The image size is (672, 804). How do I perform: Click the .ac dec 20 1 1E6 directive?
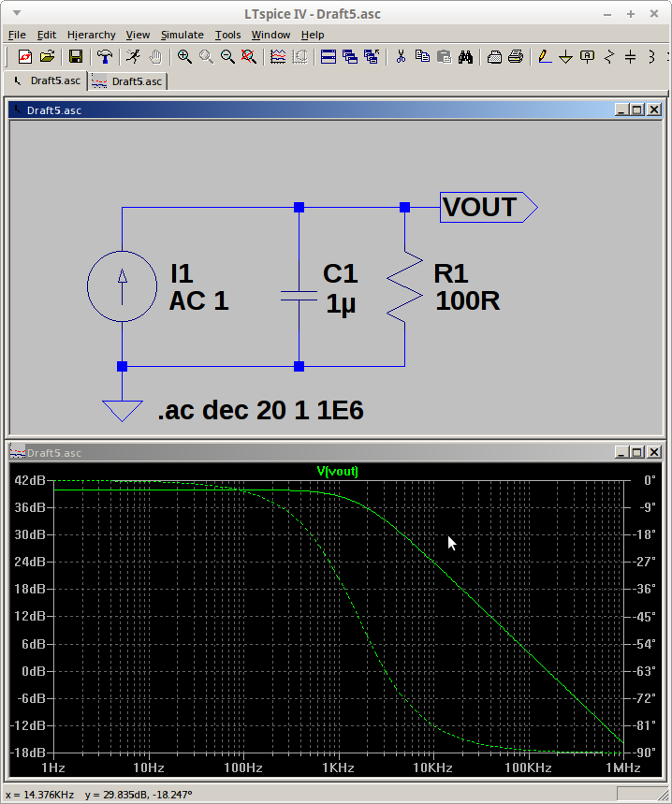coord(260,410)
